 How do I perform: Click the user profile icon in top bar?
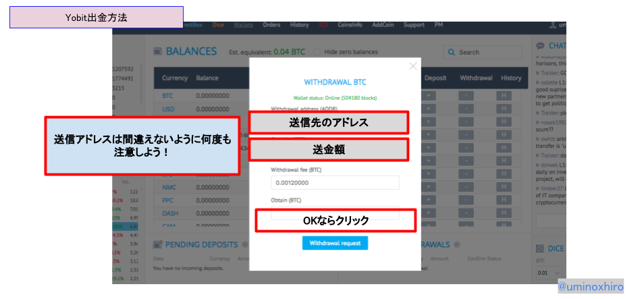(553, 25)
